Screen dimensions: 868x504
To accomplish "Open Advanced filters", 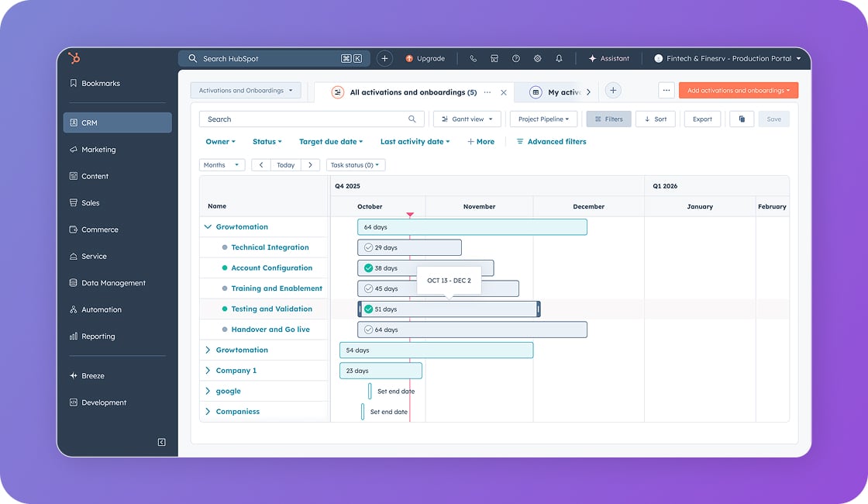I will (x=551, y=142).
